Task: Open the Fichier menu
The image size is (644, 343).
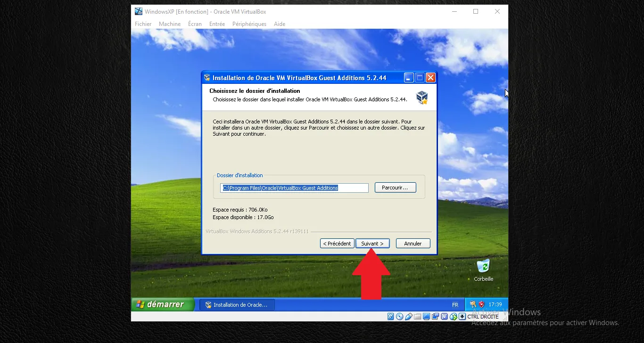Action: click(143, 24)
